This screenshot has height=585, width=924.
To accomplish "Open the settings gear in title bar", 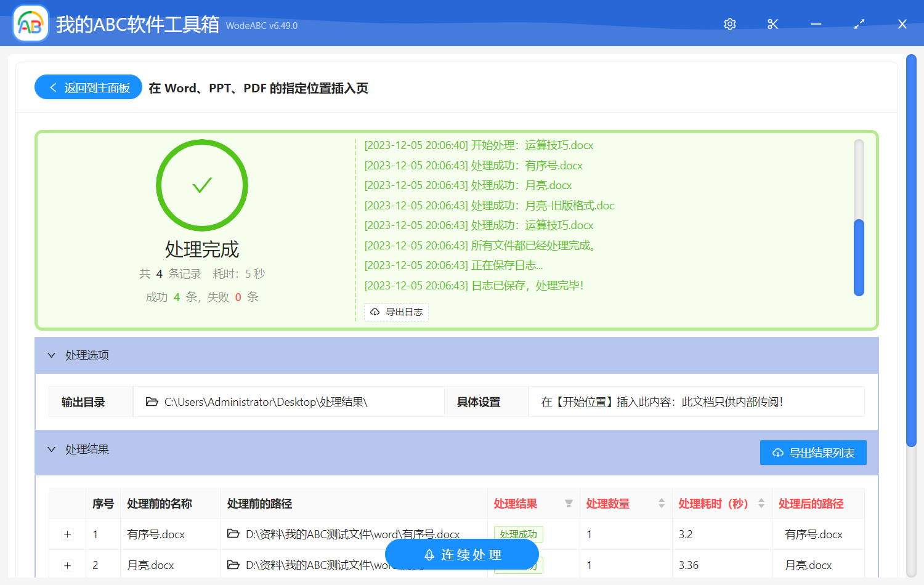I will (730, 24).
